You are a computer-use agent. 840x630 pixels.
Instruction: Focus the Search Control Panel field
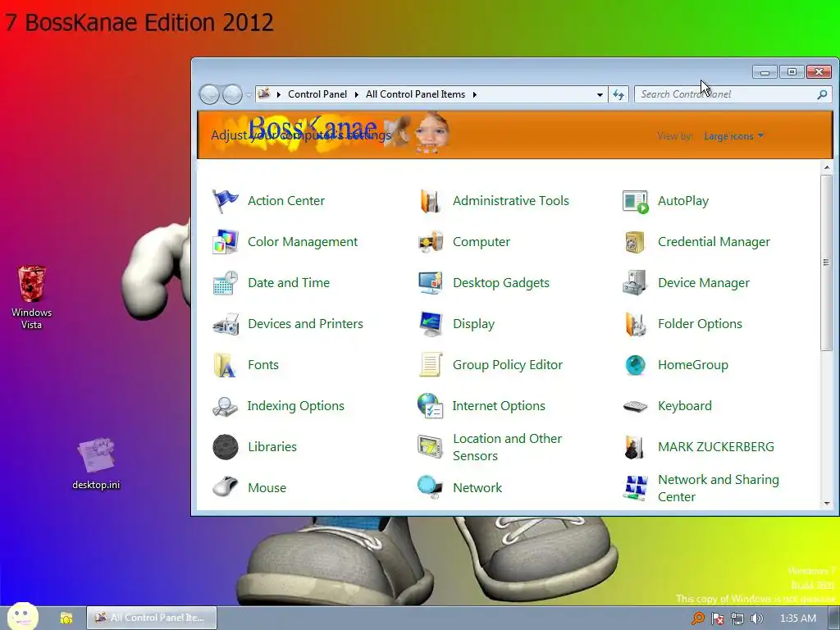click(733, 94)
